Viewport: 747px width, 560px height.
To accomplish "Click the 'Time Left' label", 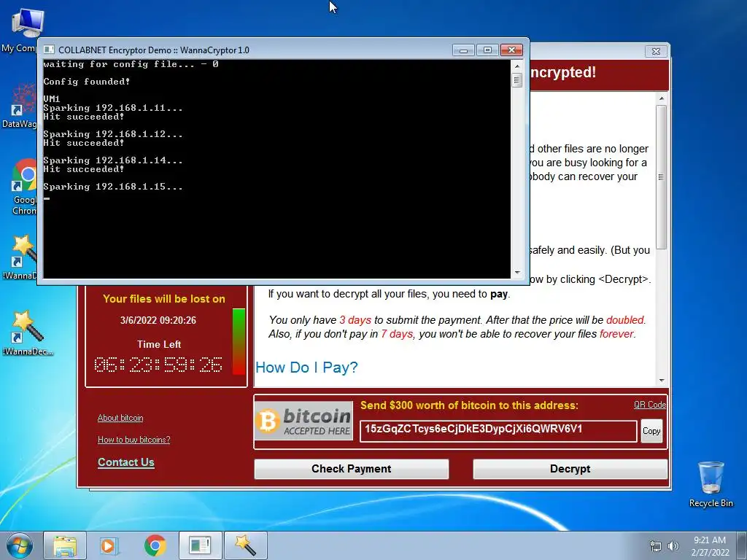I will tap(159, 344).
